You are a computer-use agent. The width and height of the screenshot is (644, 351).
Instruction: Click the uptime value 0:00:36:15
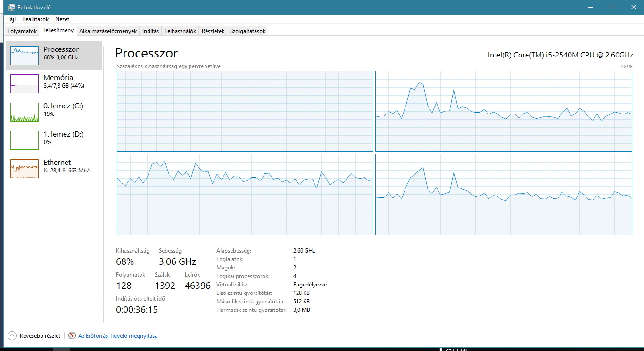(x=137, y=310)
